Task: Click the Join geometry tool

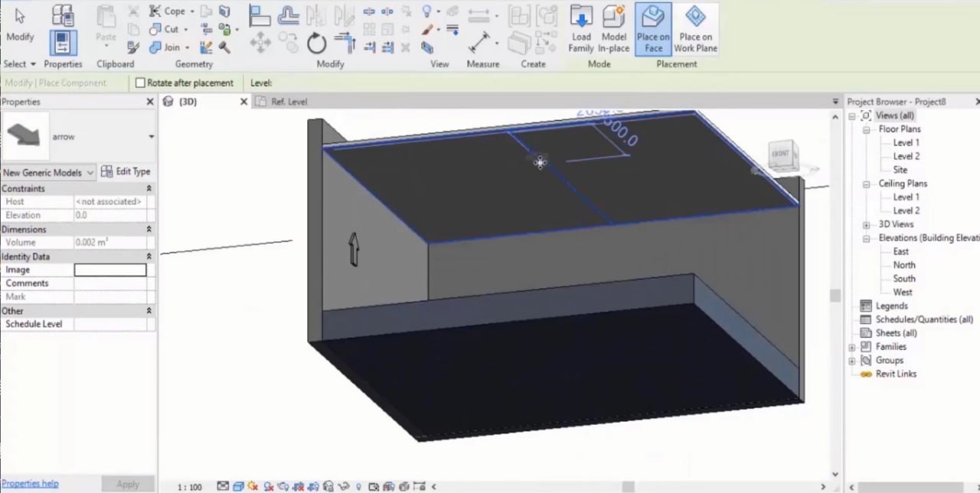Action: 165,47
